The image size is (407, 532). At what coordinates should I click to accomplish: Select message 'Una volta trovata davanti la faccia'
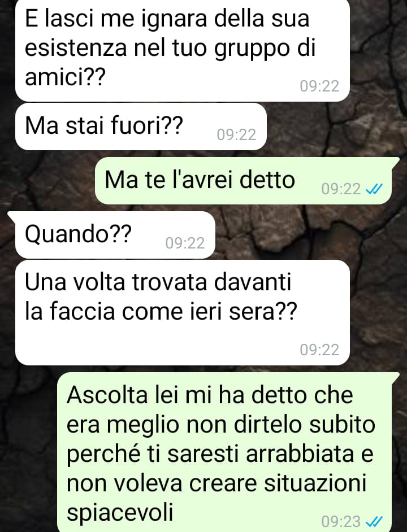[183, 312]
